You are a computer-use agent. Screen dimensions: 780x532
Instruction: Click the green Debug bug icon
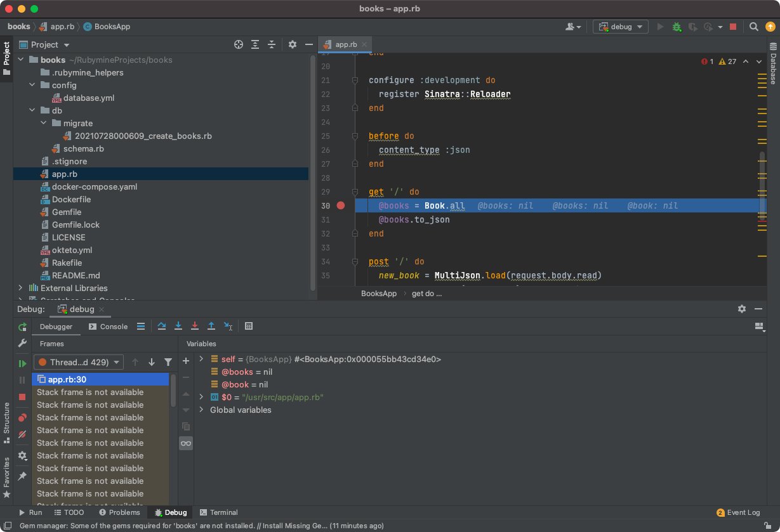point(677,27)
